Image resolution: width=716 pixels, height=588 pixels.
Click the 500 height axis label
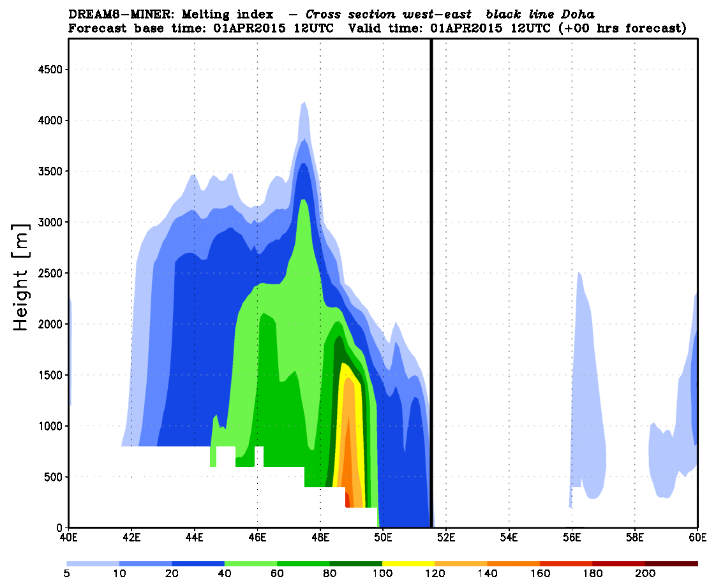tap(53, 477)
